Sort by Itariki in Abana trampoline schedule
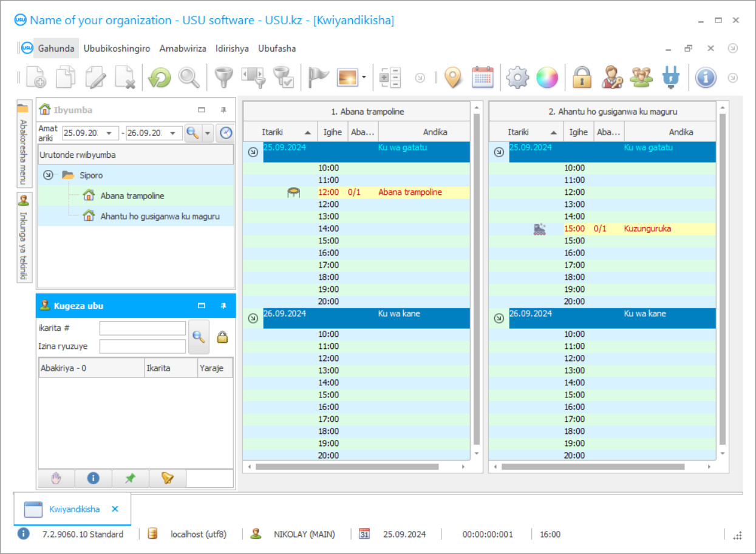The width and height of the screenshot is (756, 554). pos(281,132)
